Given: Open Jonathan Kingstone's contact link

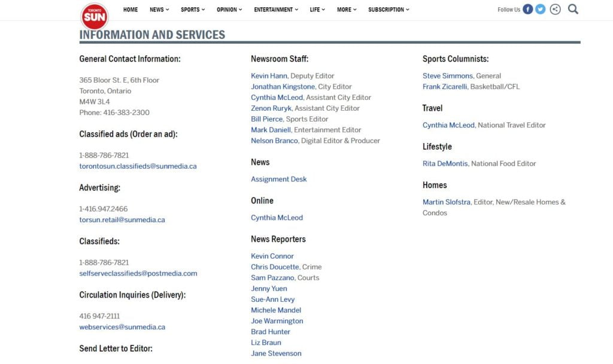Looking at the screenshot, I should pos(283,87).
